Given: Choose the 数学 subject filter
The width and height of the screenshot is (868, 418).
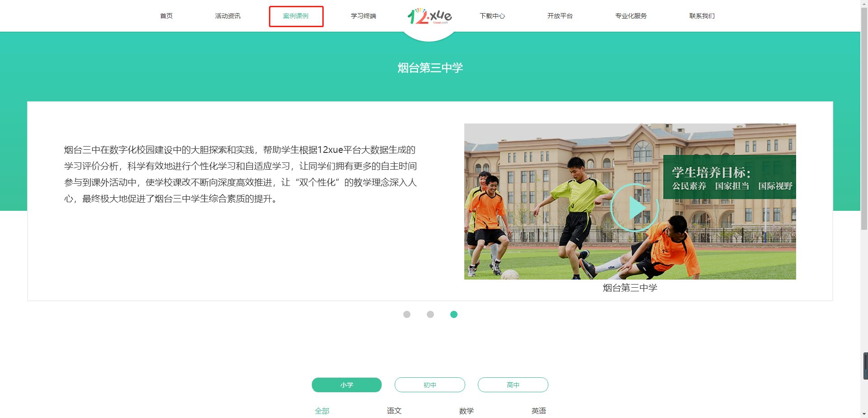Looking at the screenshot, I should pos(467,411).
